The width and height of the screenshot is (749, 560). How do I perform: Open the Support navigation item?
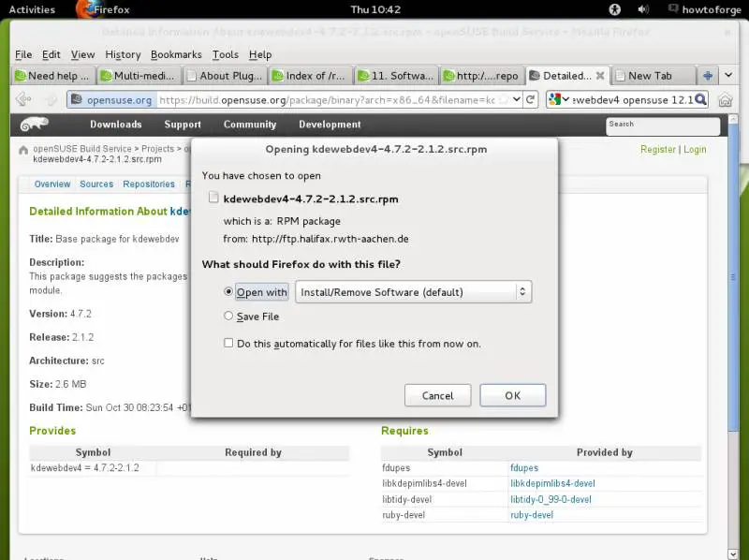pyautogui.click(x=183, y=125)
